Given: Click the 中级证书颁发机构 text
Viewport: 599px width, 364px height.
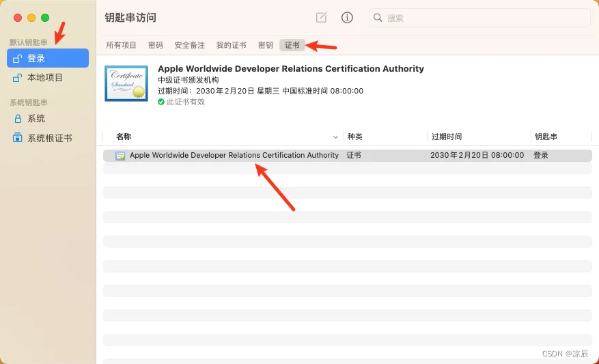Looking at the screenshot, I should pyautogui.click(x=189, y=80).
